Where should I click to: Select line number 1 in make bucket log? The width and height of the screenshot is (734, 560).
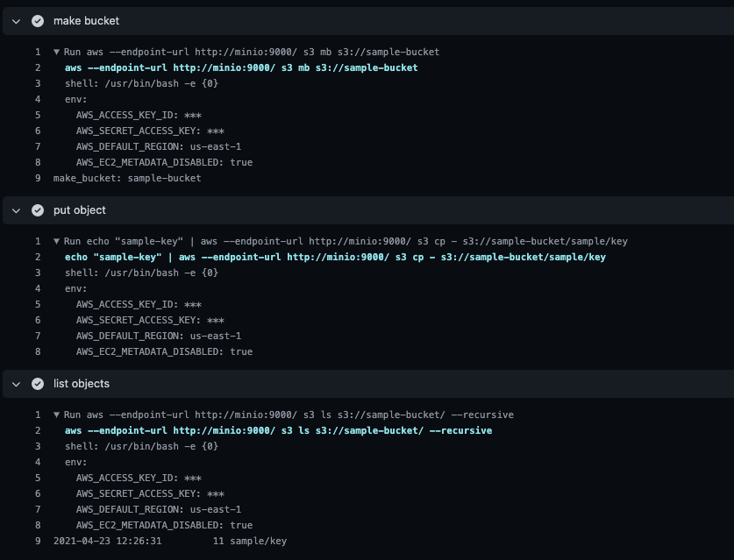[38, 52]
